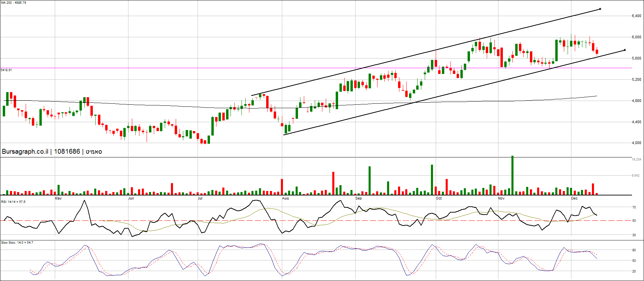Jump to Jun on the time axis
The height and width of the screenshot is (281, 644).
pyautogui.click(x=131, y=199)
